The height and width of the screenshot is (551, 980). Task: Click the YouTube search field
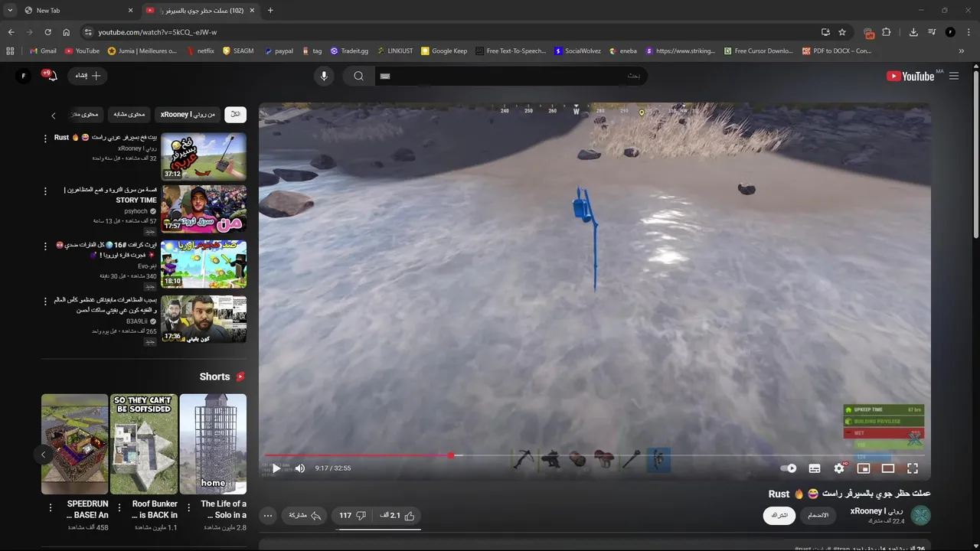(511, 76)
